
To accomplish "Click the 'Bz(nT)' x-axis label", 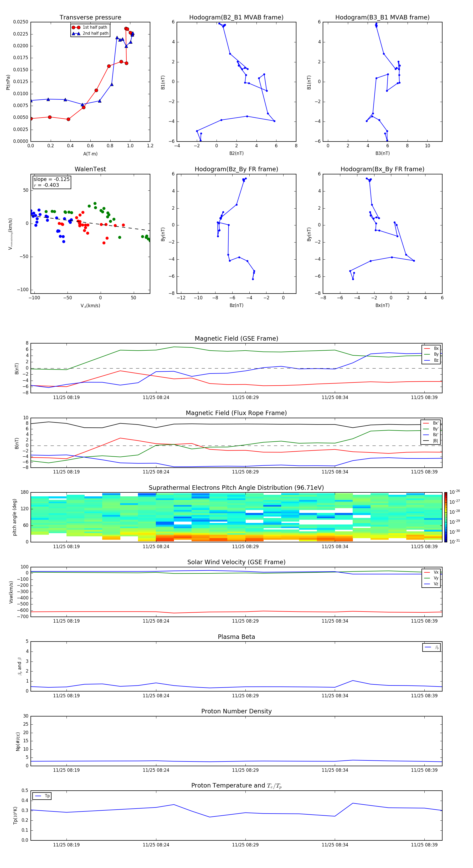I will (x=236, y=305).
